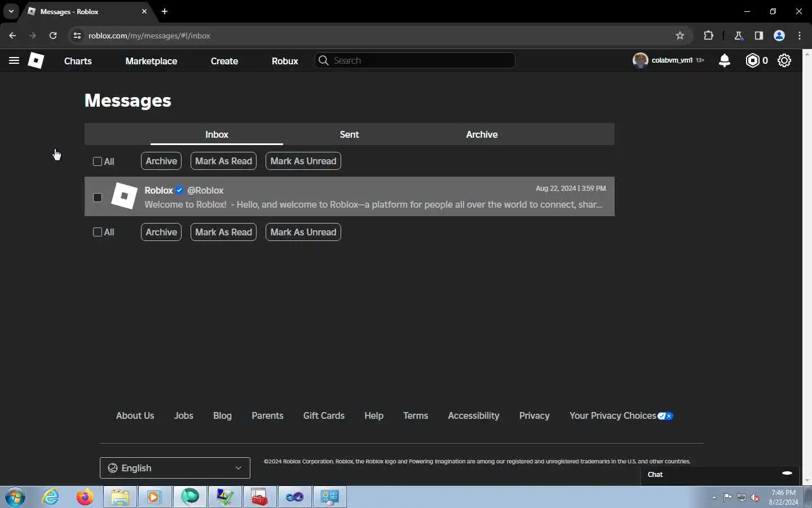812x508 pixels.
Task: Open the Windows Start button
Action: coord(15,497)
